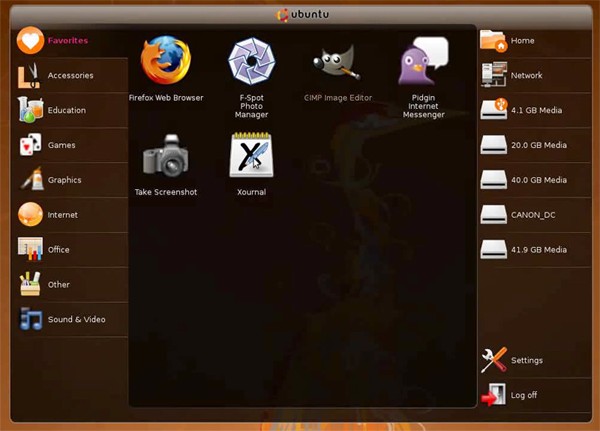The width and height of the screenshot is (600, 431).
Task: Open F-Spot Photo Manager
Action: [251, 61]
